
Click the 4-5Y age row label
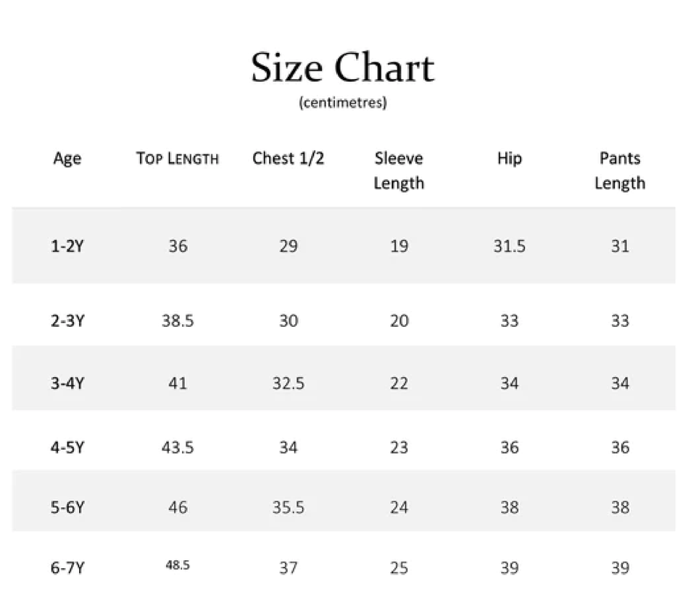[67, 447]
